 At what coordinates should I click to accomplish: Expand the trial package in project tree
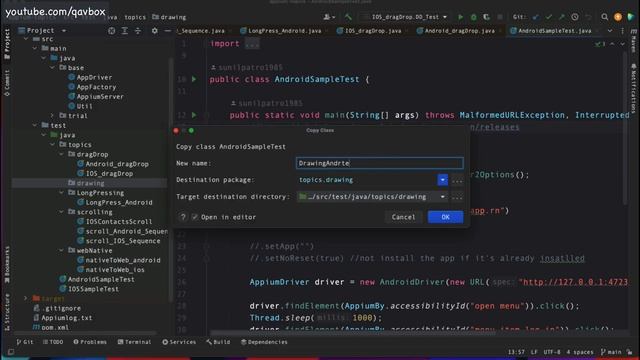click(x=53, y=116)
